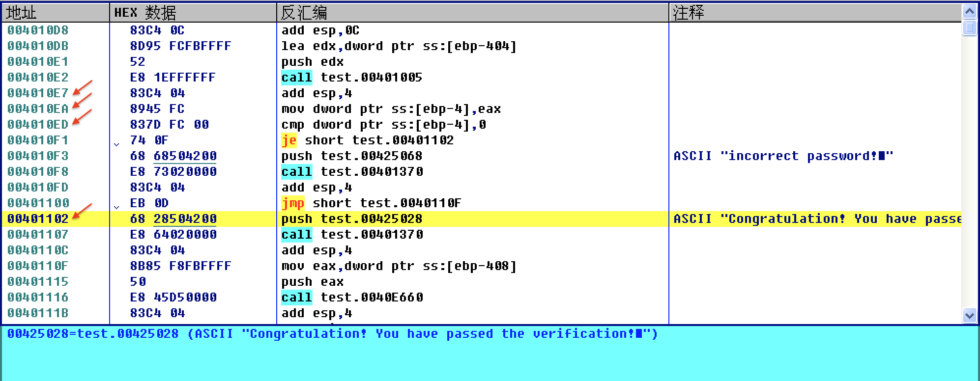Click hex bytes '68 68504200'
The width and height of the screenshot is (980, 381).
click(x=173, y=156)
